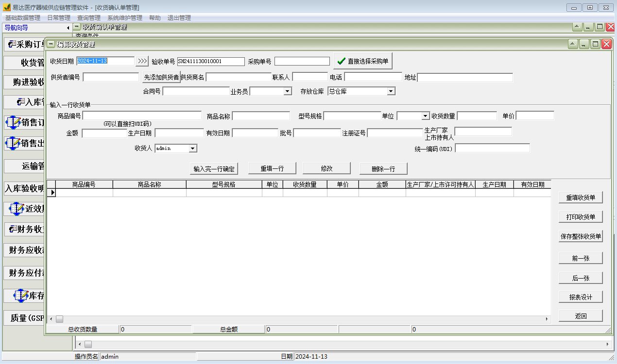Open the 日常管理 menu

[x=59, y=18]
